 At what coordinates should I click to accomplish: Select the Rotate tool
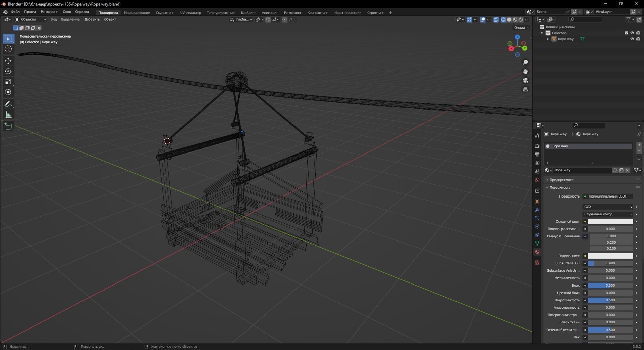tap(8, 71)
